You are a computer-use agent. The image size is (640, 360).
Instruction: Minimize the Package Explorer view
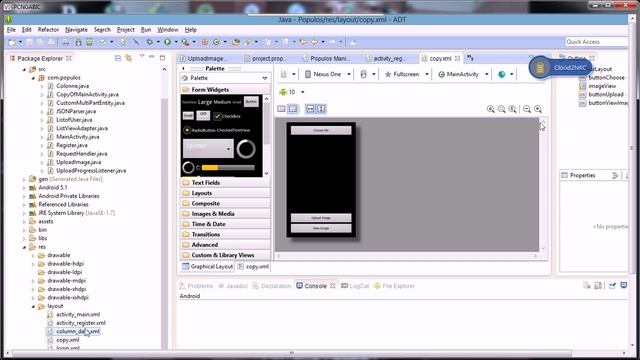[152, 57]
